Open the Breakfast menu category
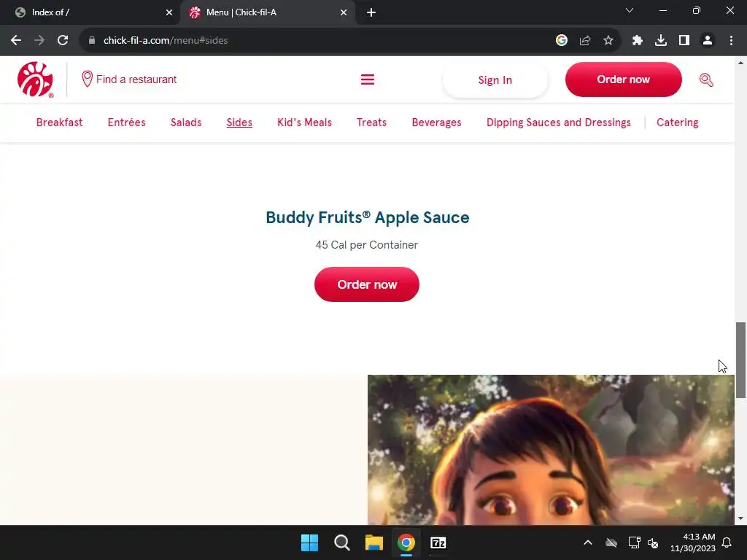 pos(60,122)
